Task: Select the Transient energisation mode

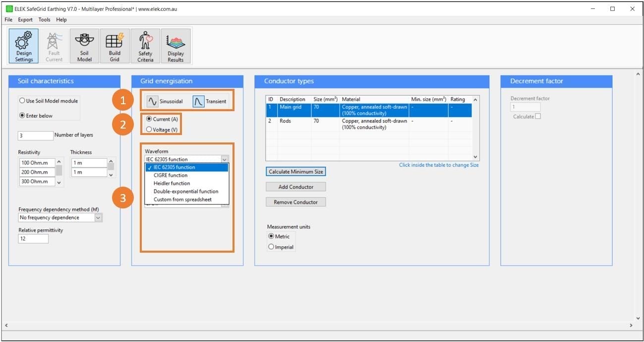Action: click(x=209, y=101)
